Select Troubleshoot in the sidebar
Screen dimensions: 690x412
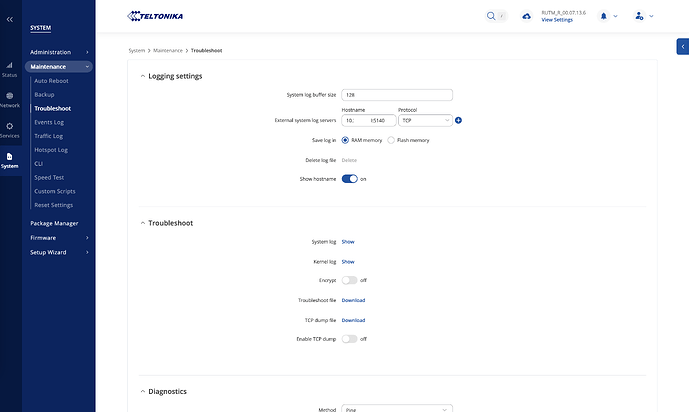click(x=52, y=108)
